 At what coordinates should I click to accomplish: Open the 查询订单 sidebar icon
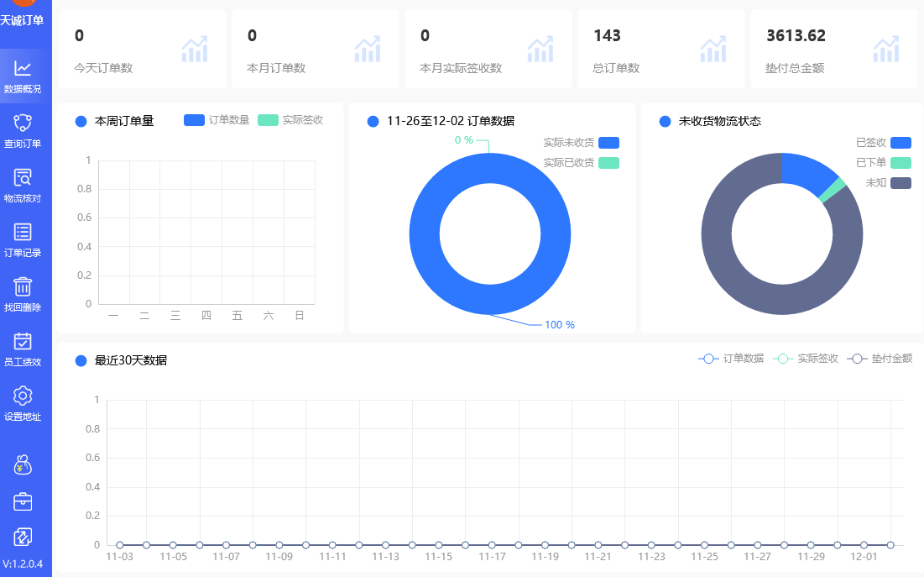(23, 123)
